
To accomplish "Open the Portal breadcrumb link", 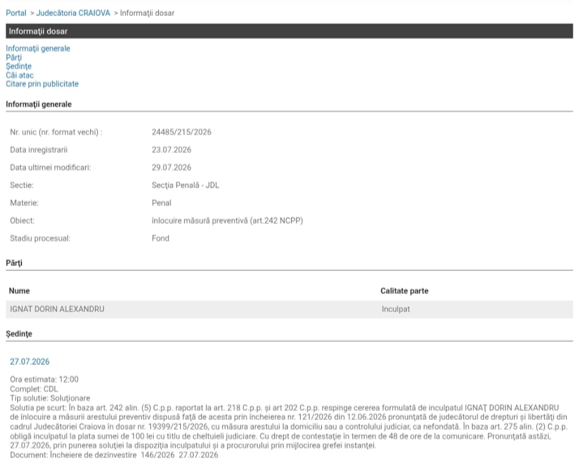I will point(16,13).
